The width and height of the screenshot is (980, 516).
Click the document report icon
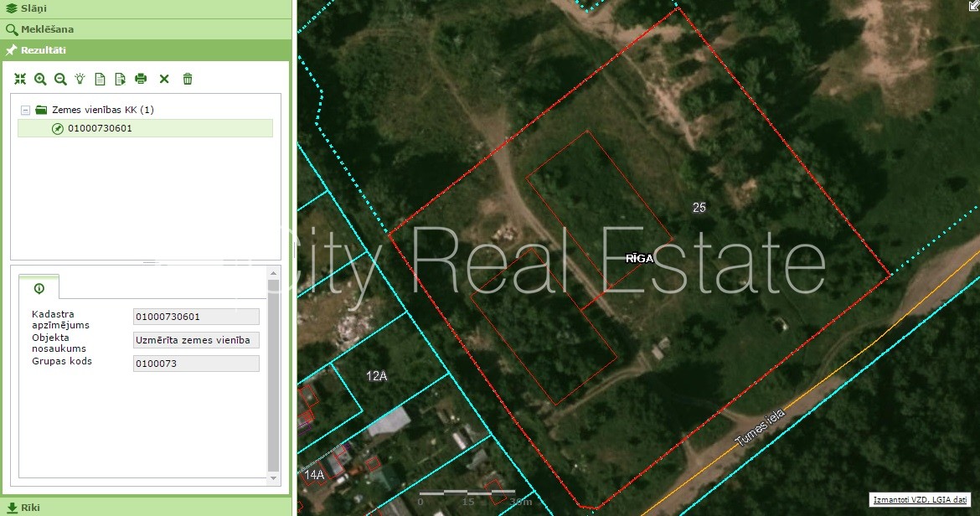coord(100,79)
